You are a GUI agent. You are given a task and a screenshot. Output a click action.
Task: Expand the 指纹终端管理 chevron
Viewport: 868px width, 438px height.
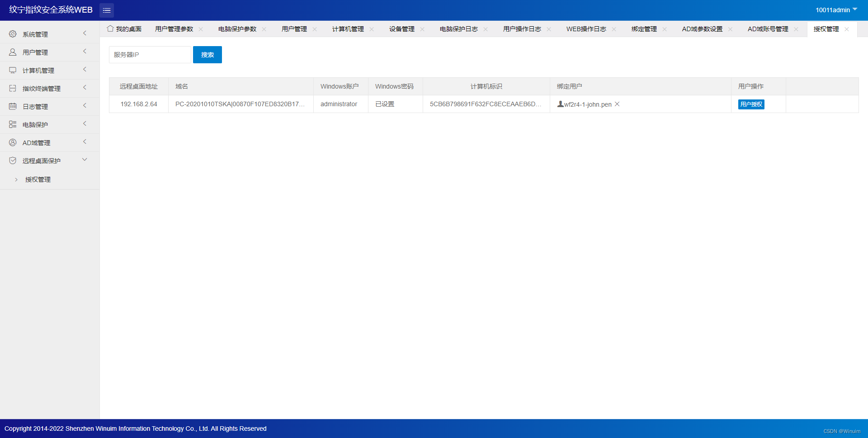[85, 88]
